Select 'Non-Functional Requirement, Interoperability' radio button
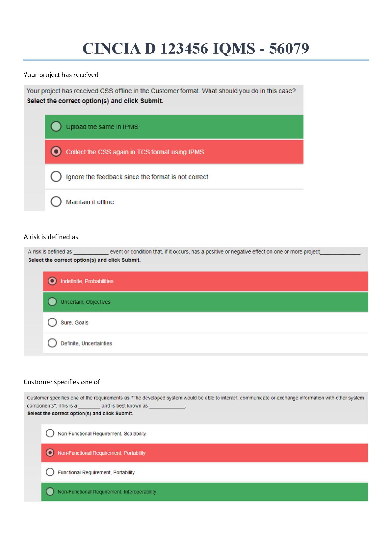Viewport: 392px width, 554px height. click(50, 491)
